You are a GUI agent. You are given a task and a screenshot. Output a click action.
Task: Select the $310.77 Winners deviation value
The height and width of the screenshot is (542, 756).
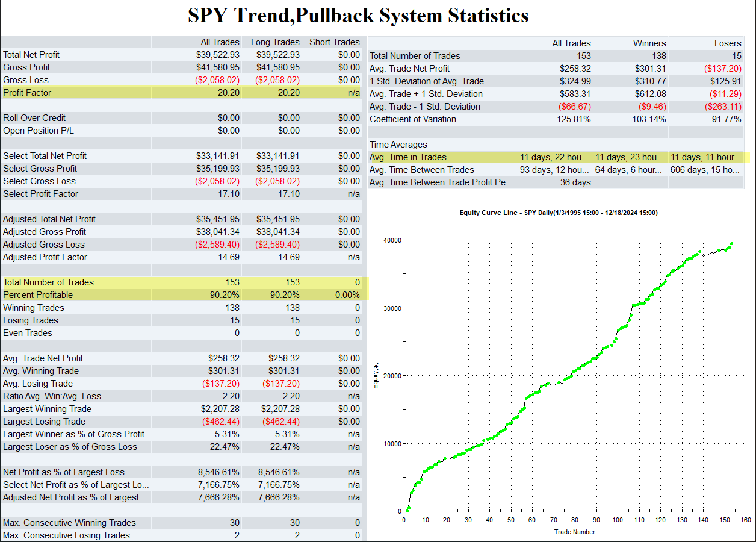pos(650,81)
